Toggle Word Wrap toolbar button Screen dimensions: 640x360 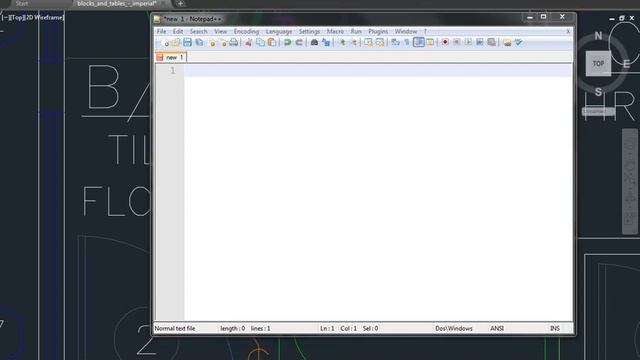click(395, 42)
